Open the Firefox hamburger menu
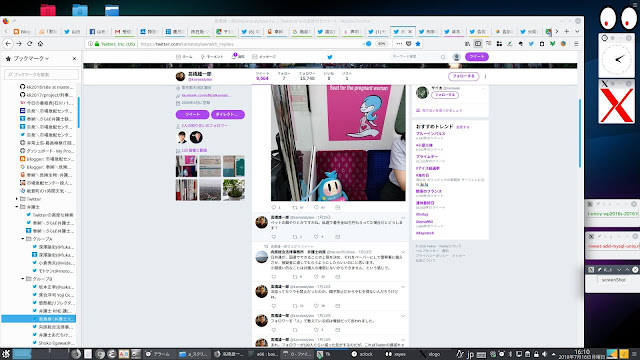This screenshot has height=360, width=640. tap(576, 44)
